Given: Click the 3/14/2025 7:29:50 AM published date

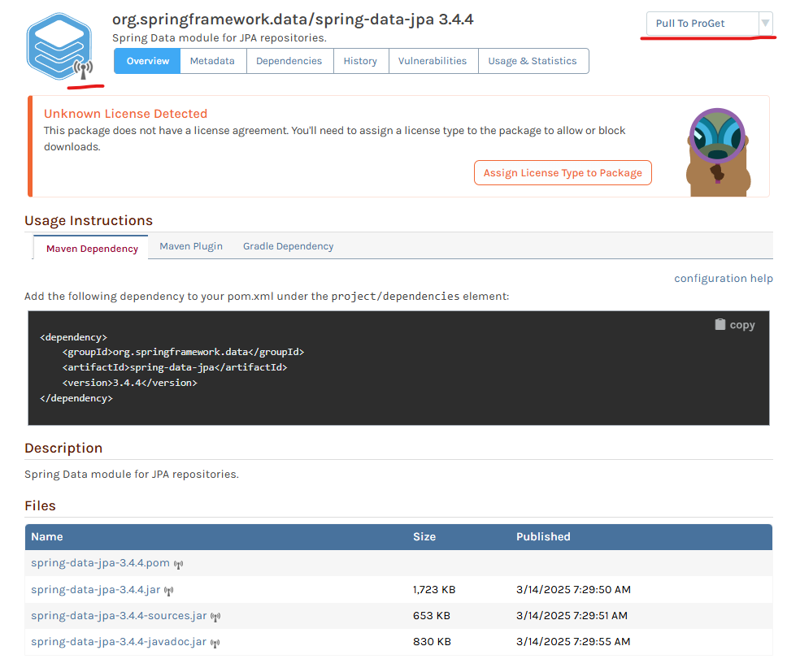Looking at the screenshot, I should click(574, 590).
